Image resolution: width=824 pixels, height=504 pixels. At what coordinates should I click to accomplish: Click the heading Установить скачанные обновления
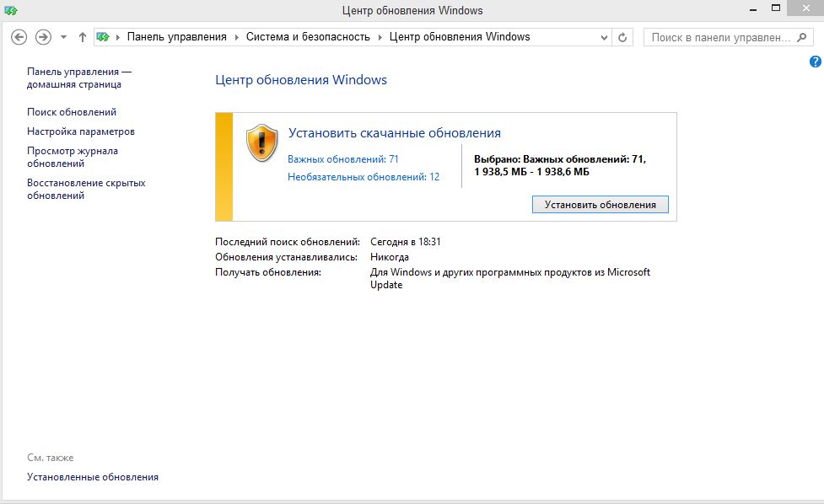click(394, 133)
